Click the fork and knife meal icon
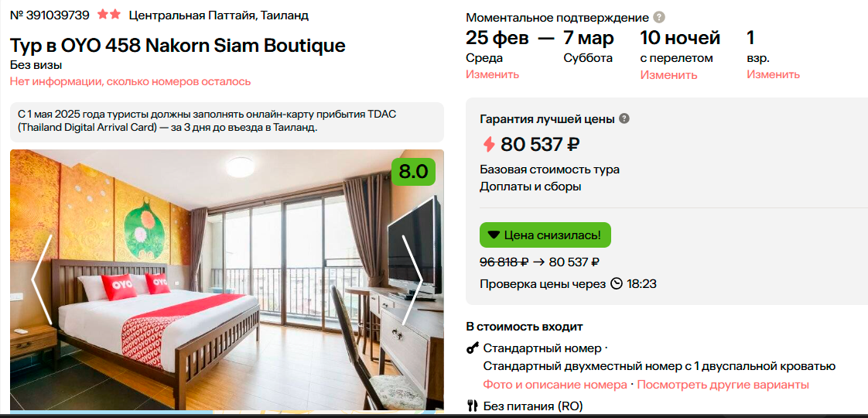This screenshot has width=868, height=418. point(473,406)
